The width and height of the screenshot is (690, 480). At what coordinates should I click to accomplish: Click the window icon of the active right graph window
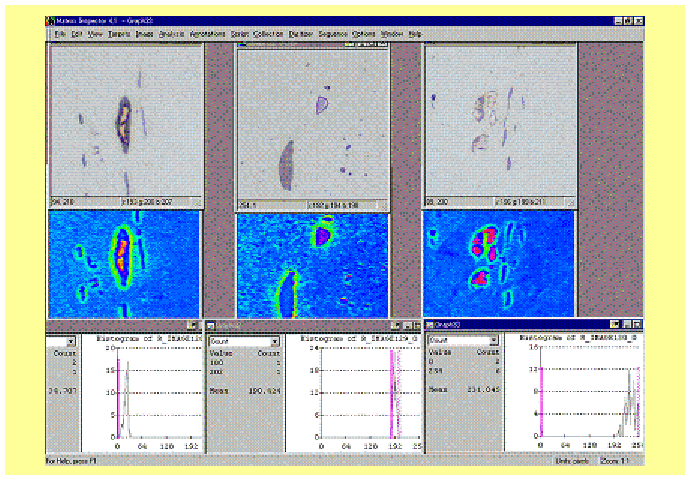[x=429, y=325]
